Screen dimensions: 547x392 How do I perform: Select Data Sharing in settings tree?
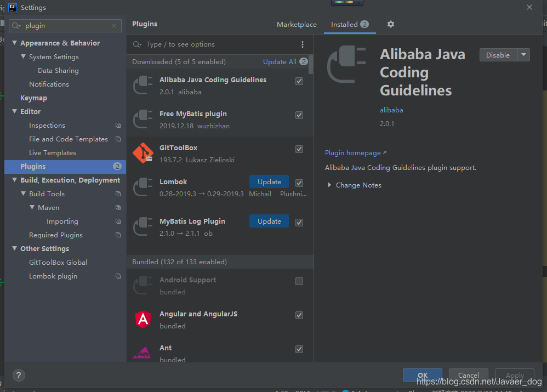pos(58,71)
